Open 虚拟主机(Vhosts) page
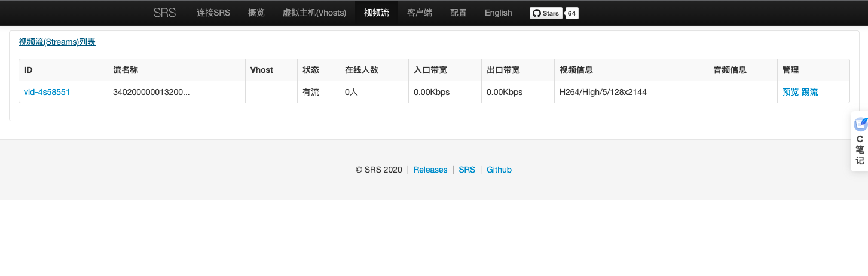The height and width of the screenshot is (276, 868). pos(314,13)
